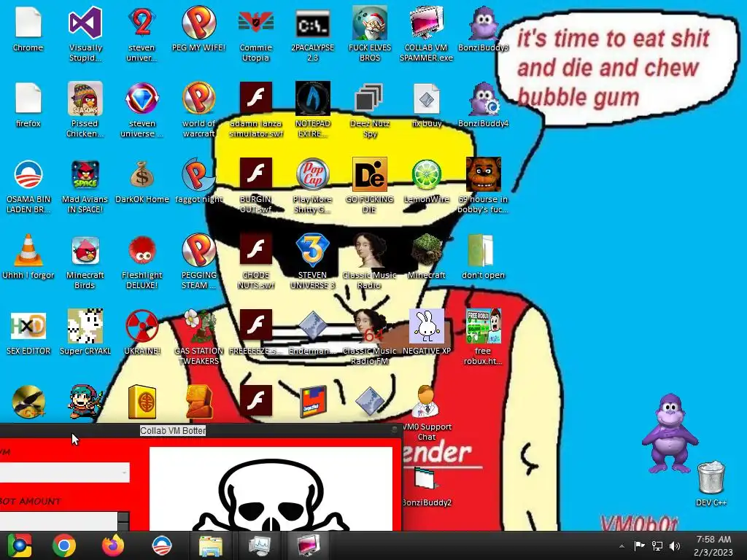The image size is (747, 560).
Task: Select the world of warcraft icon
Action: tap(198, 110)
